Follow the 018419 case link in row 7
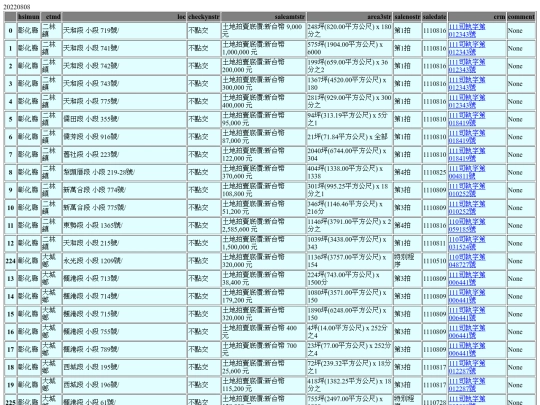540x405 pixels. click(467, 155)
